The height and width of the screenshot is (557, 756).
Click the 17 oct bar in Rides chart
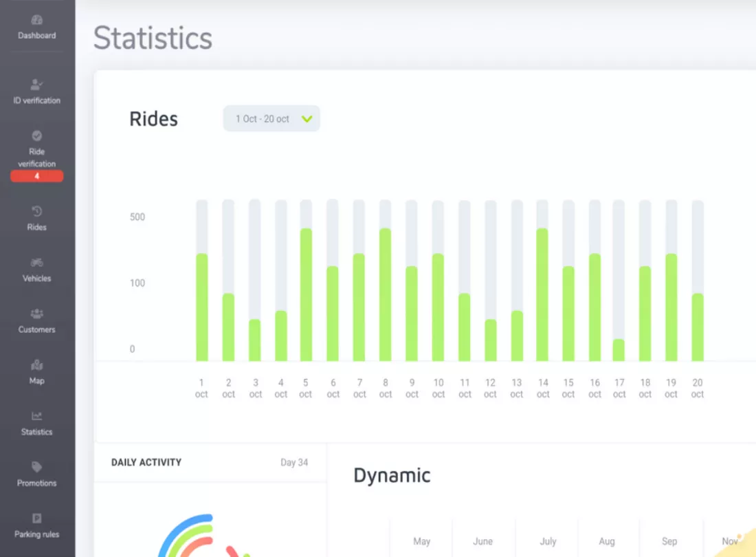tap(619, 350)
